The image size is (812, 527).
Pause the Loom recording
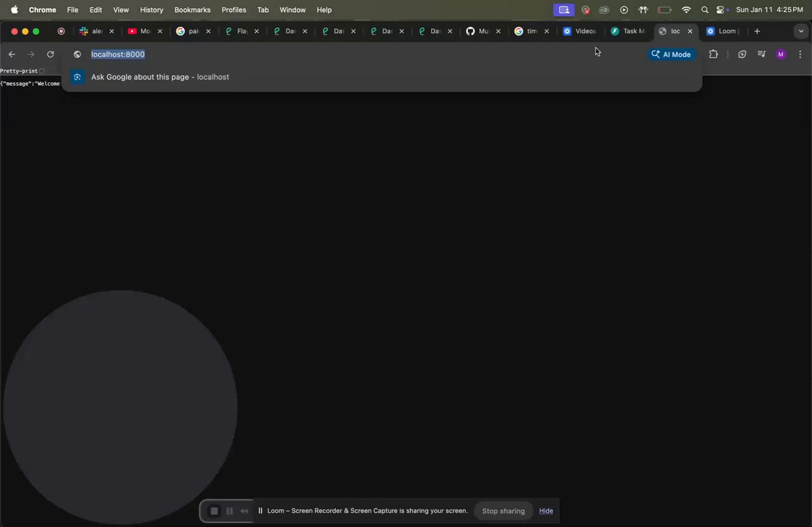tap(230, 511)
